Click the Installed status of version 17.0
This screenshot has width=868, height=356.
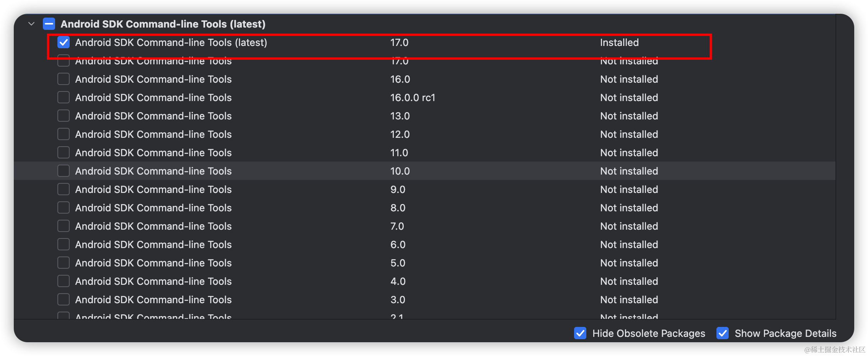coord(619,42)
